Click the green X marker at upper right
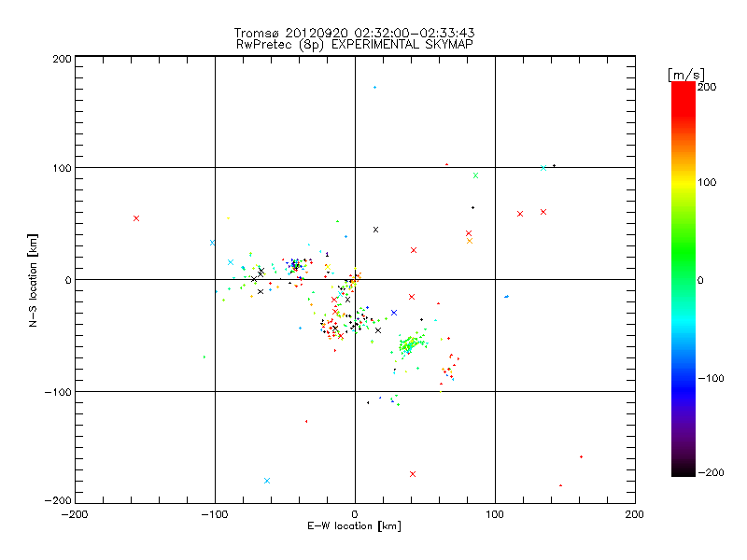747x560 pixels. (x=475, y=175)
